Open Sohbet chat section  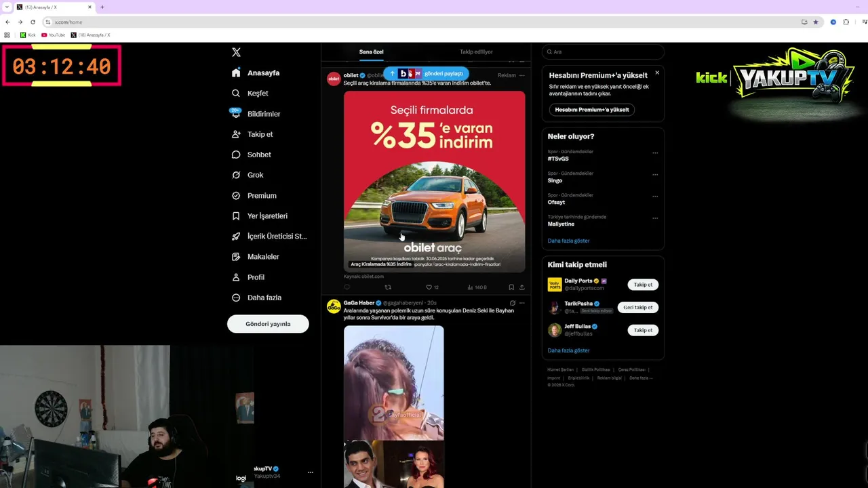tap(251, 155)
